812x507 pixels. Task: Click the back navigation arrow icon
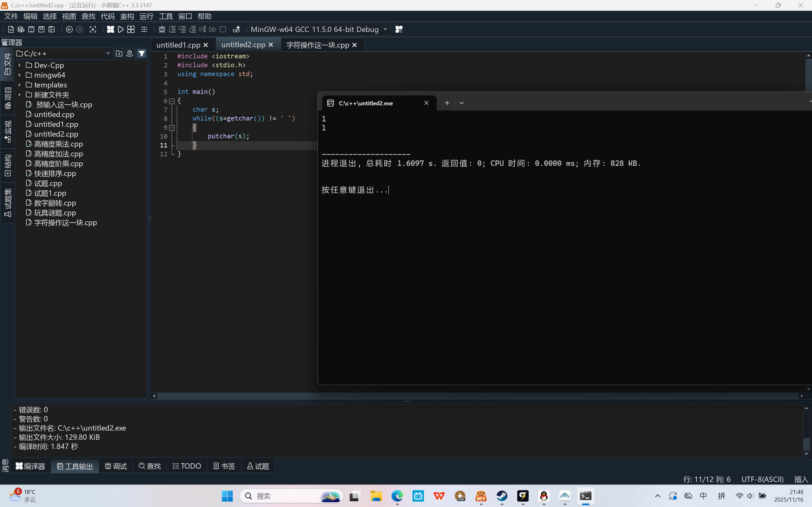[x=69, y=29]
